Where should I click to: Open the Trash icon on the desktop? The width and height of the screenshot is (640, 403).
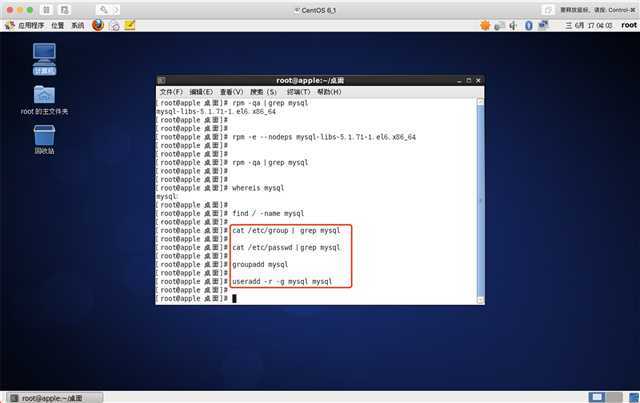pyautogui.click(x=44, y=140)
